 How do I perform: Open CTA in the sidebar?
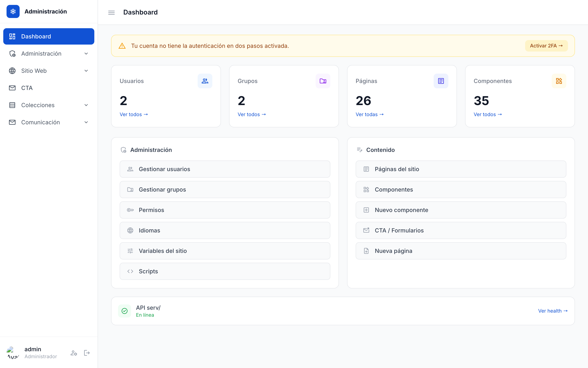point(49,88)
